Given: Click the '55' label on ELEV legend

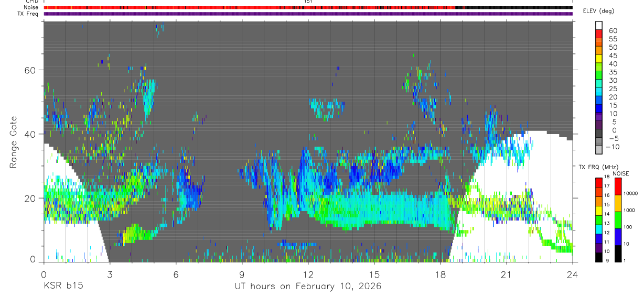Looking at the screenshot, I should coord(612,39).
